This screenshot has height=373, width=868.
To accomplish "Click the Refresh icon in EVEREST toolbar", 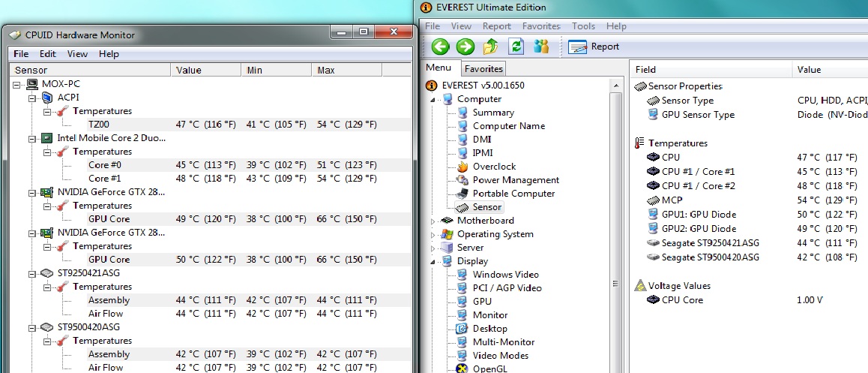I will 516,47.
